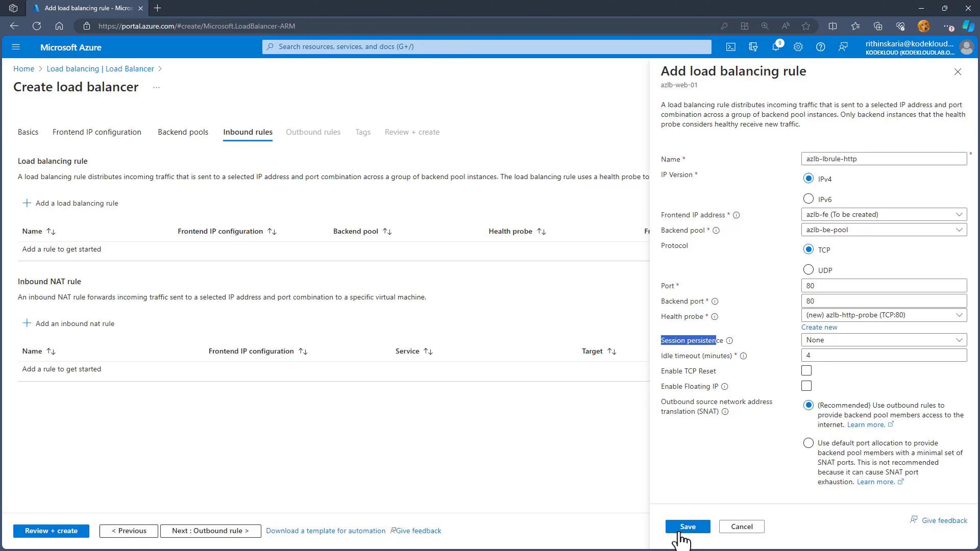Choose the TCP protocol option

(x=808, y=249)
